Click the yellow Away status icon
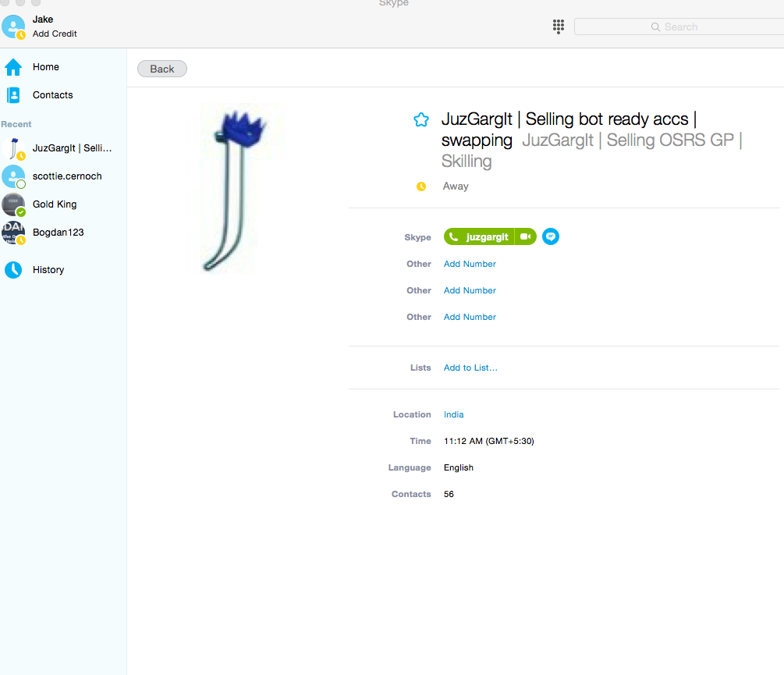 [x=421, y=187]
